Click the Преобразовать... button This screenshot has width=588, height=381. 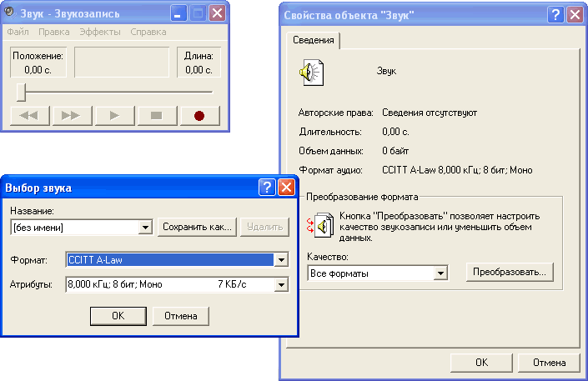(x=509, y=273)
